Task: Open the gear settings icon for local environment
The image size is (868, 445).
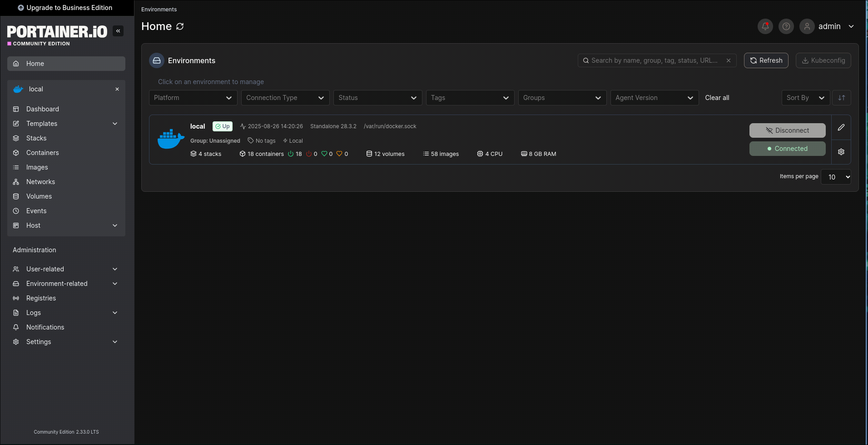Action: 841,152
